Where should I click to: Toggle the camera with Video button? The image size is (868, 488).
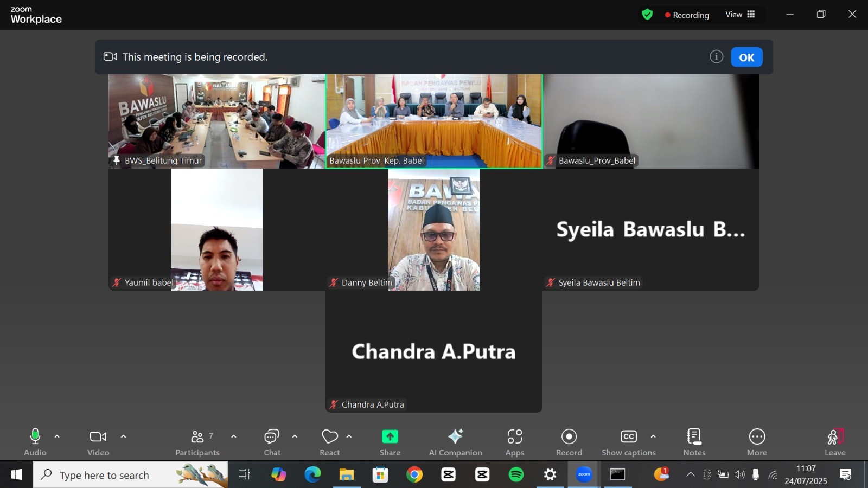point(98,442)
